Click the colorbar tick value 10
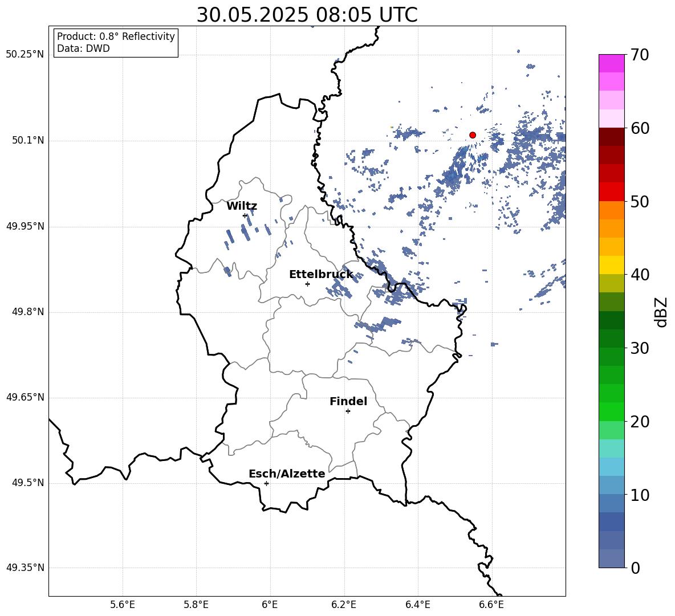Screen dimensions: 675x616 point(640,495)
